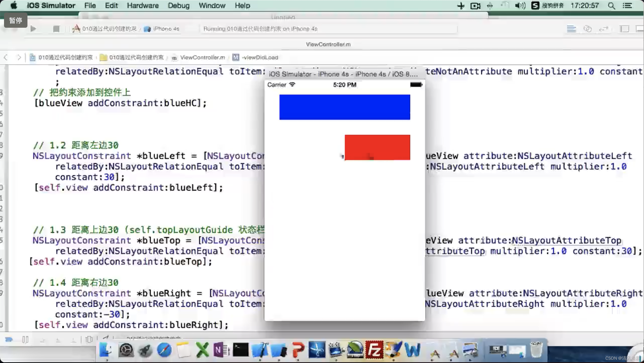Screen dimensions: 644x363
Task: Open the iPhone 4s device scheme selector
Action: pos(162,29)
